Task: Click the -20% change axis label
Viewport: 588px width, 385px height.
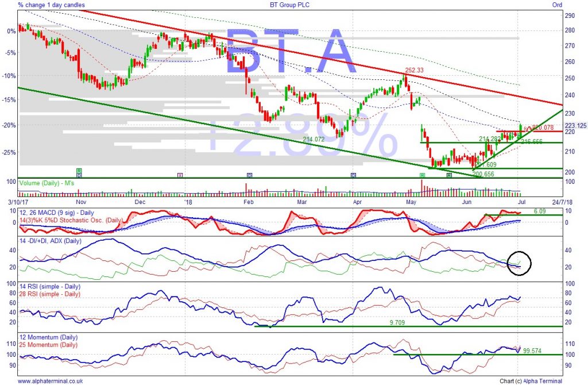Action: (9, 125)
